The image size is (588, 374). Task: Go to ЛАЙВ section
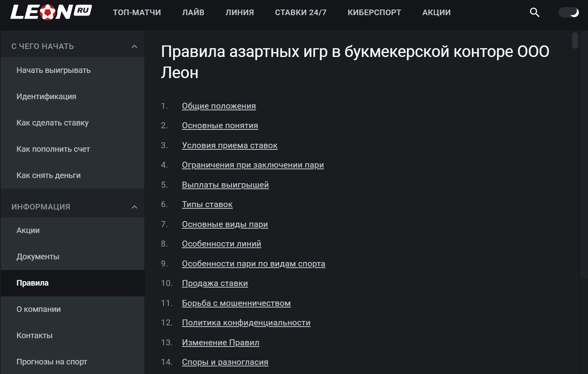(193, 12)
